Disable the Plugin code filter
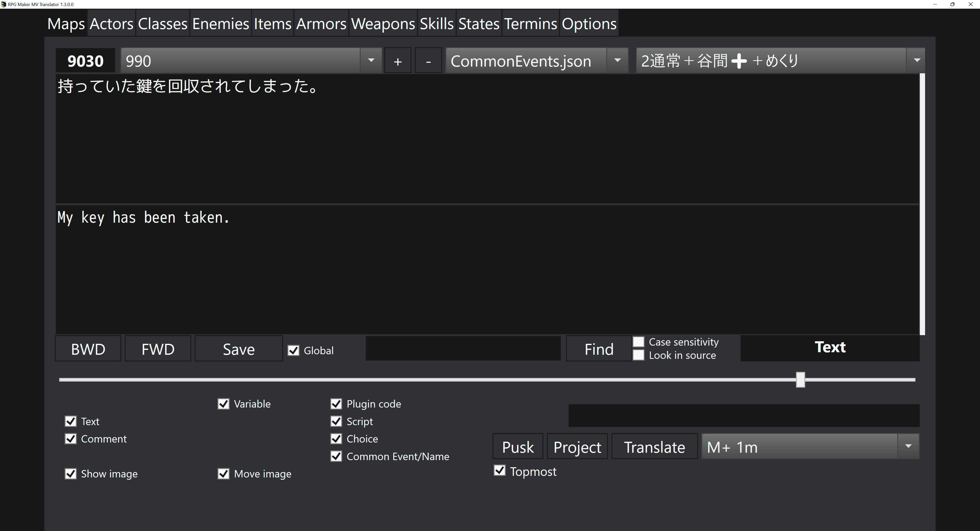Screen dimensions: 980x531 pos(336,404)
